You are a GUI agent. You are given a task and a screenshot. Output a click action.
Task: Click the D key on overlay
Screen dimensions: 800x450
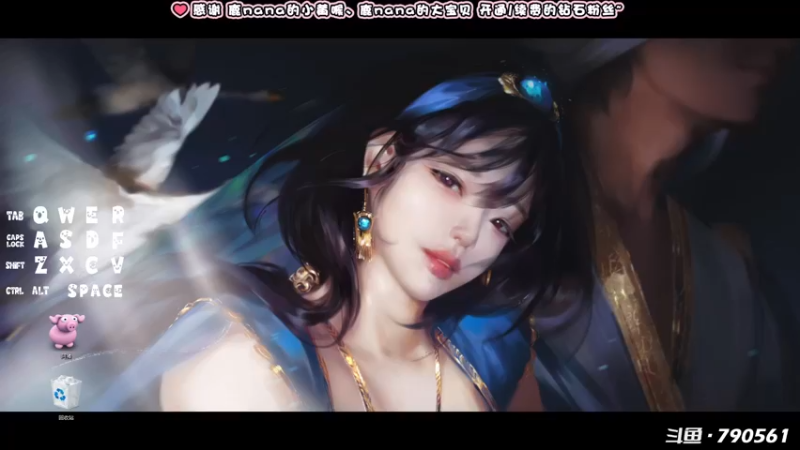click(92, 240)
